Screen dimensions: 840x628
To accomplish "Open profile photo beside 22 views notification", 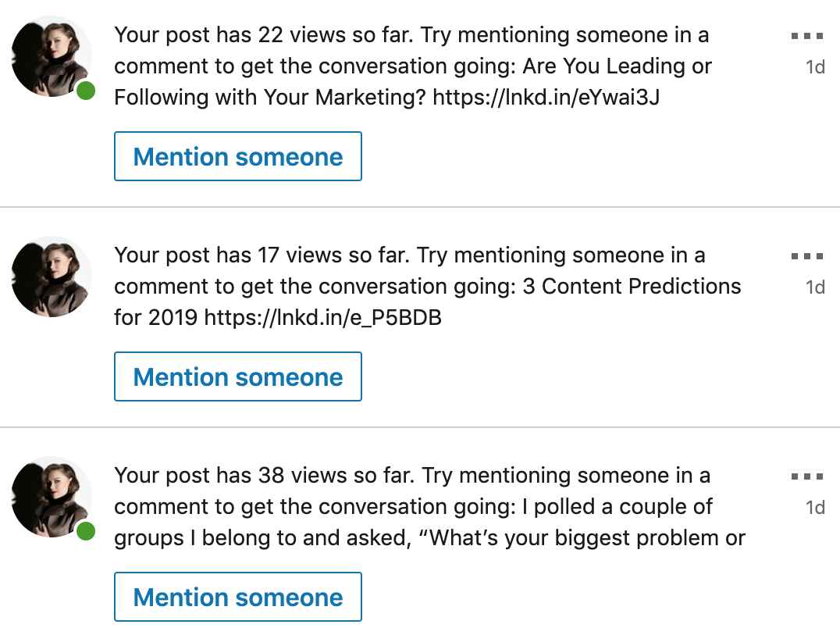I will pos(52,56).
